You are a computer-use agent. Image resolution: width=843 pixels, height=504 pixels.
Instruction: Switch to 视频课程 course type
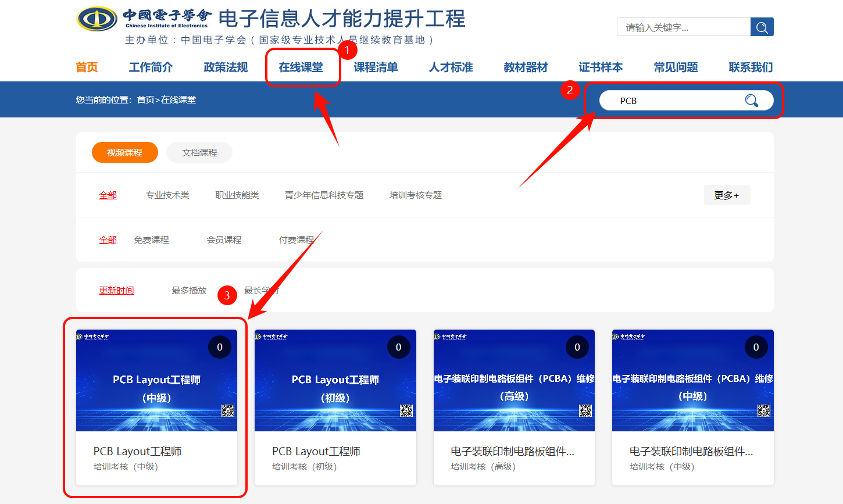(x=124, y=152)
